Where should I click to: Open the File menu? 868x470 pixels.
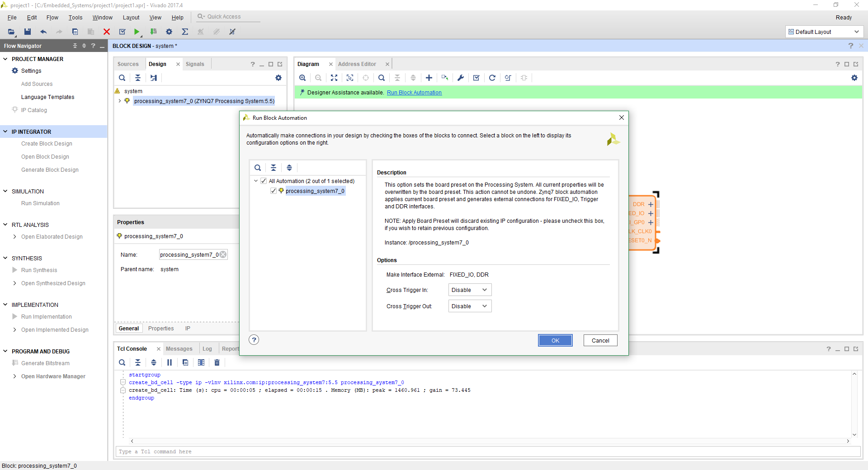pos(12,17)
